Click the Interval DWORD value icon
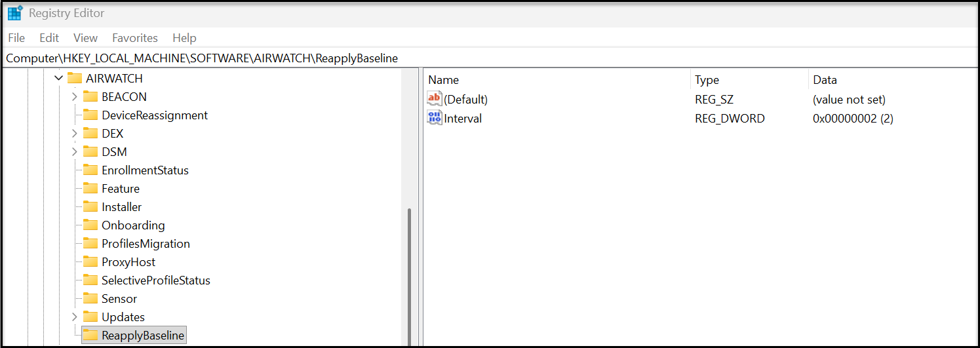Screen dimensions: 980x348 435,119
